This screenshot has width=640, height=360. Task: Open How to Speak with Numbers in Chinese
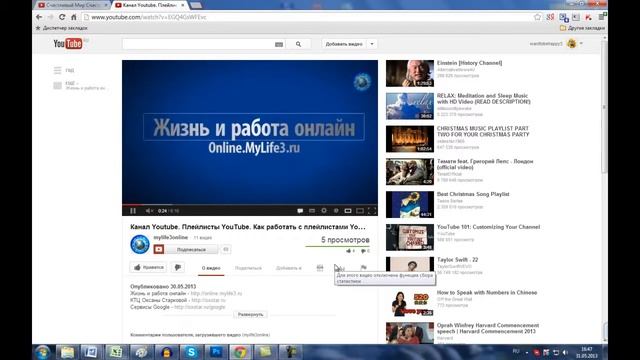pos(487,293)
